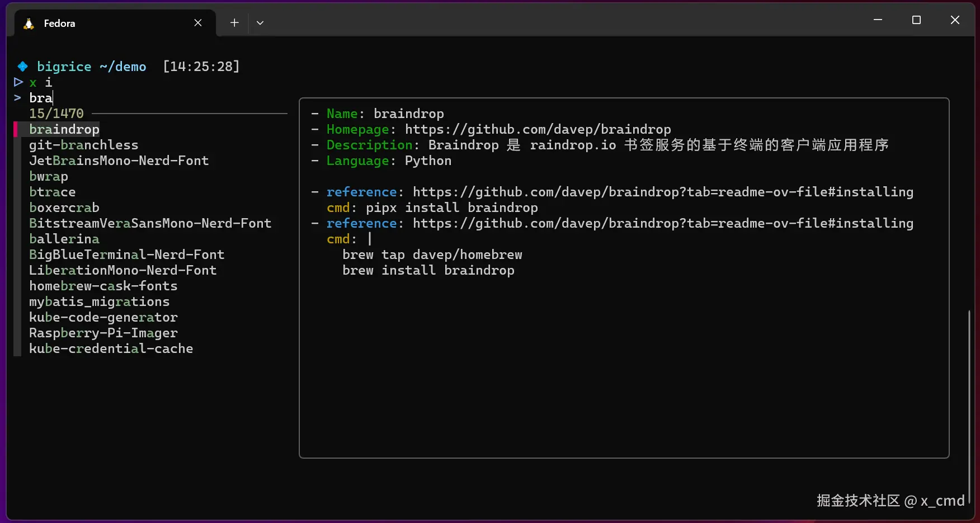Minimize the terminal window
Screen dimensions: 980x523
pyautogui.click(x=878, y=20)
